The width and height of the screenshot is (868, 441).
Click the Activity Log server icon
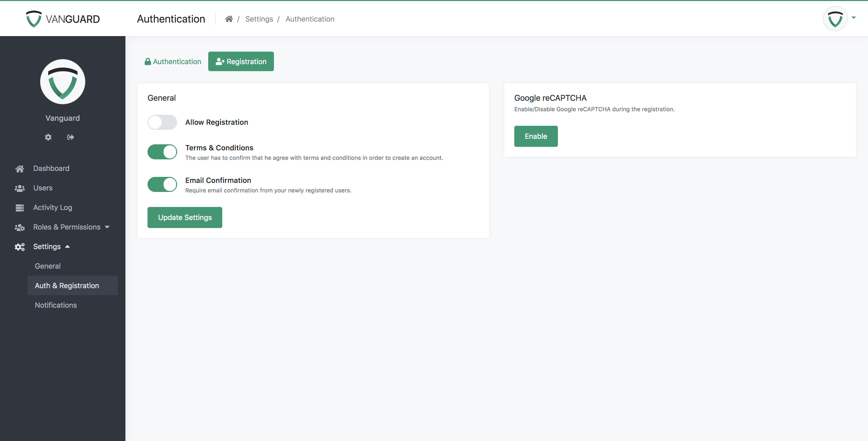[x=20, y=208]
